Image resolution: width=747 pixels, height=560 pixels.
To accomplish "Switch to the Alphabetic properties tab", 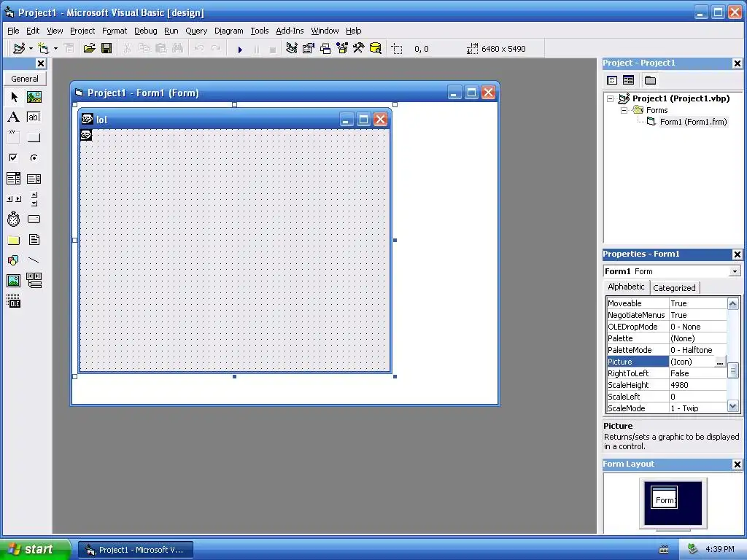I will [626, 287].
